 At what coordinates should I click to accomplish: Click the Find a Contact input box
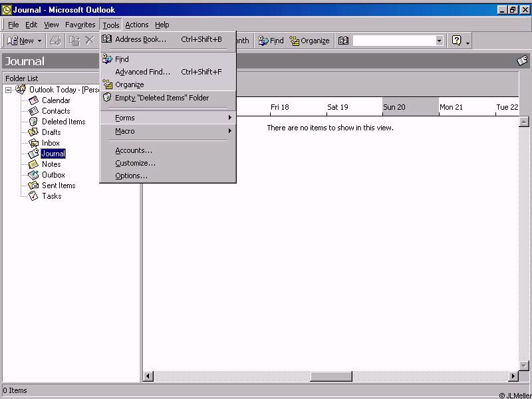394,41
